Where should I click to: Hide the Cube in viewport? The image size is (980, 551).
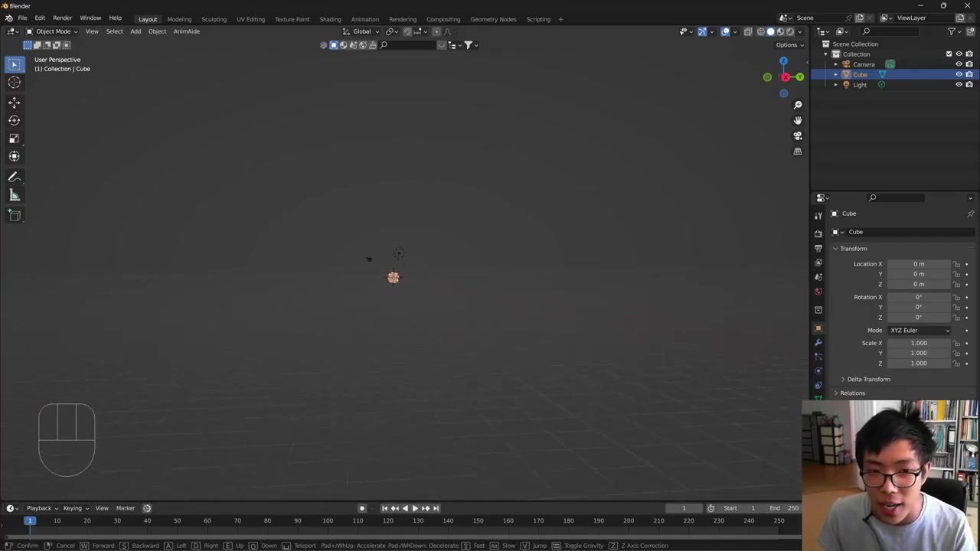coord(959,74)
